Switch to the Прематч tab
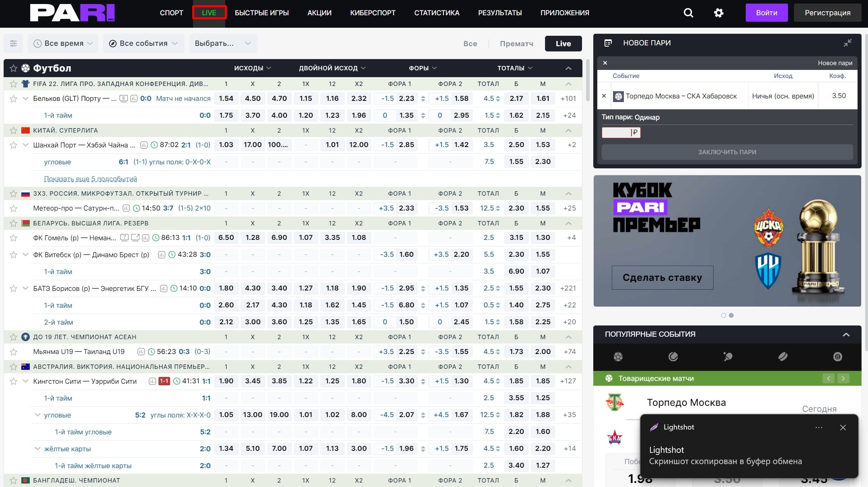This screenshot has width=868, height=487. (x=516, y=43)
